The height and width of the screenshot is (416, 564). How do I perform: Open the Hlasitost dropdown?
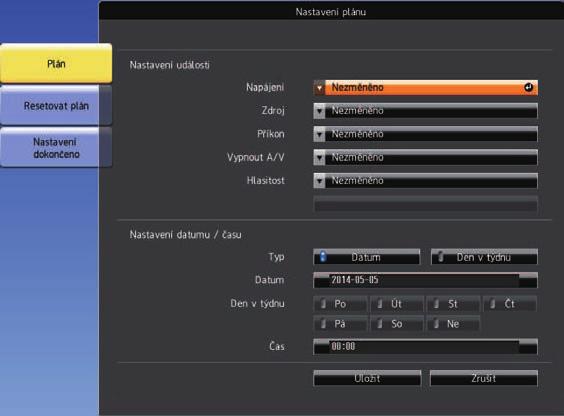pos(426,180)
